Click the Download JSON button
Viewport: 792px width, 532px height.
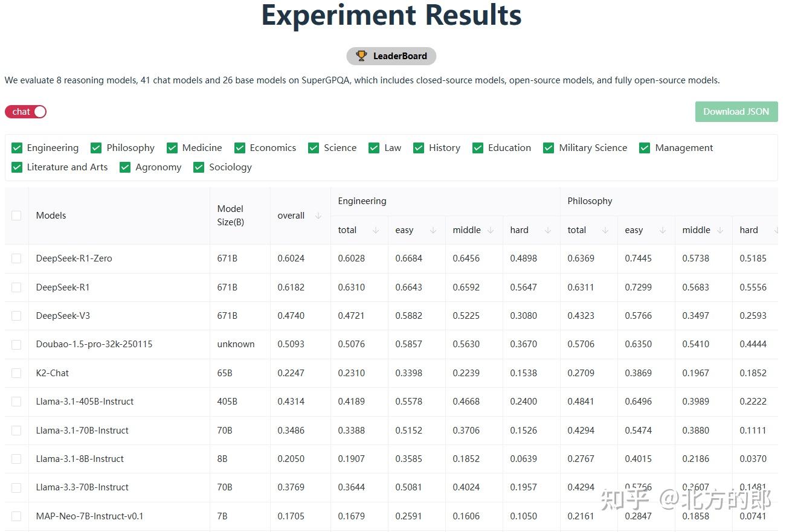click(736, 112)
